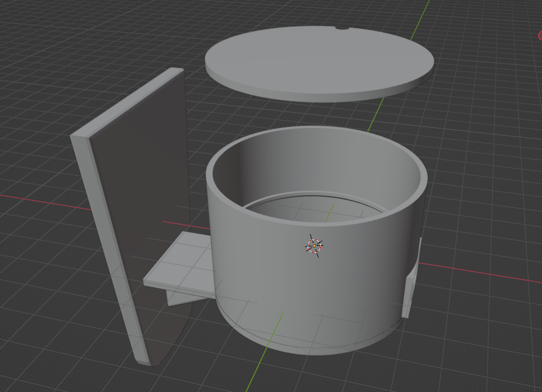The image size is (542, 392).
Task: Click the triangular support beneath the shelf
Action: 178,296
